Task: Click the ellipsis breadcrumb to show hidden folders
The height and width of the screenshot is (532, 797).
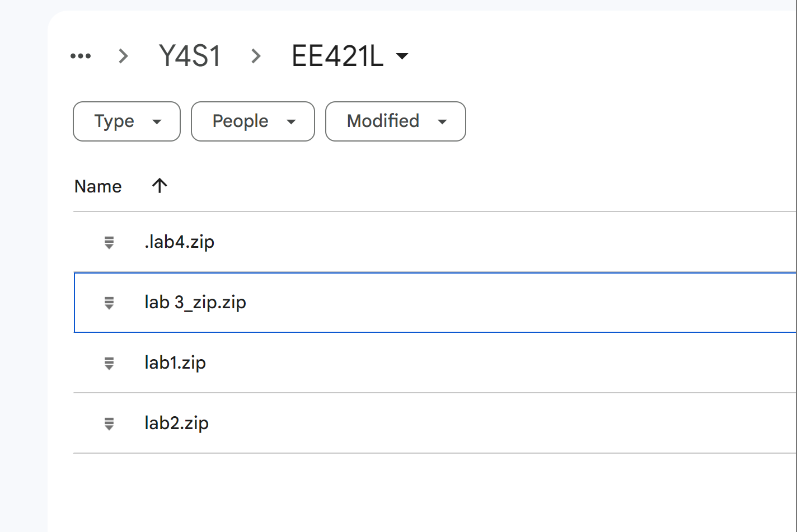Action: tap(81, 56)
